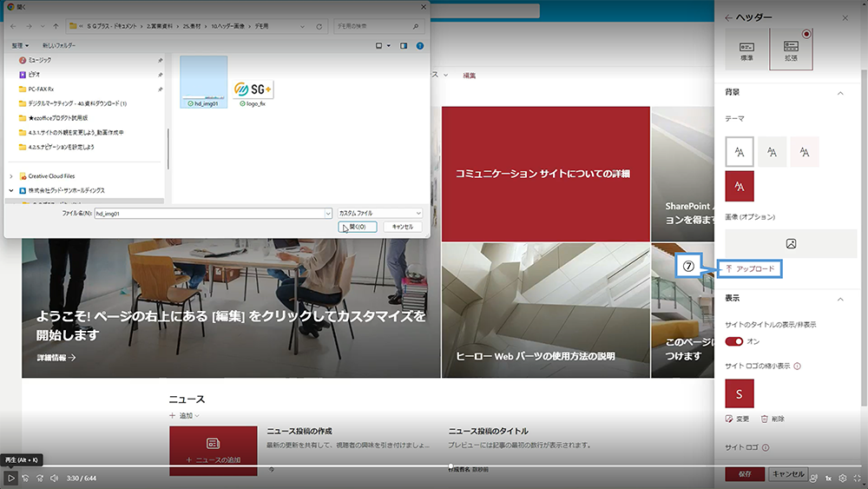
Task: Click 削除 to delete the logo
Action: [x=773, y=420]
